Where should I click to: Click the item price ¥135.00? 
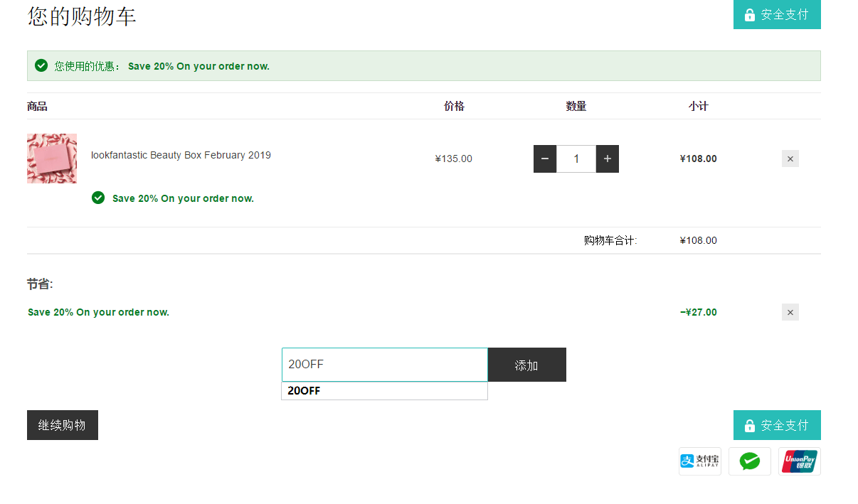[x=454, y=159]
